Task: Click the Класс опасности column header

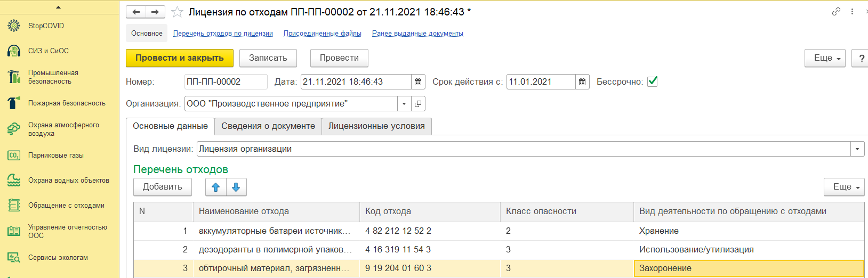Action: point(567,211)
